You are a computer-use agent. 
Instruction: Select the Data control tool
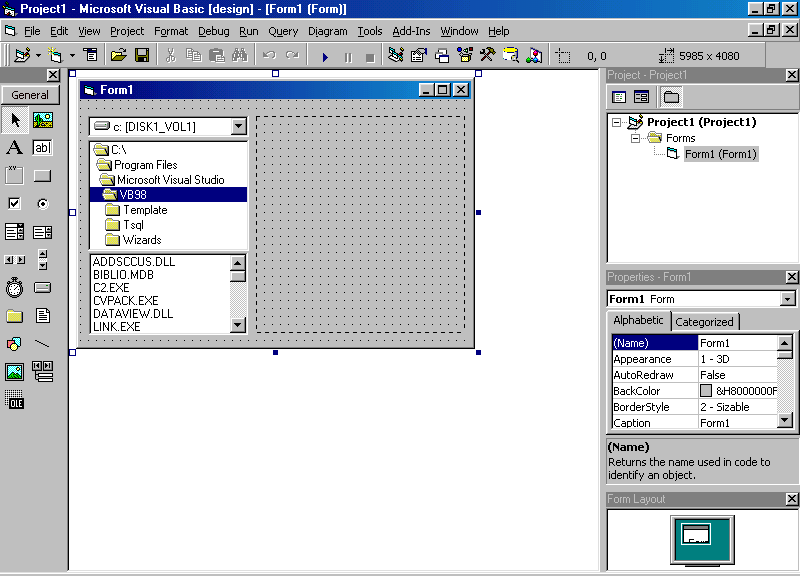point(43,372)
